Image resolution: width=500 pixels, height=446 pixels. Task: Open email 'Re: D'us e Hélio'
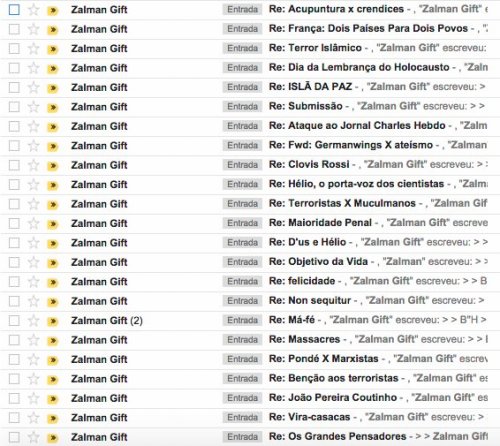307,242
